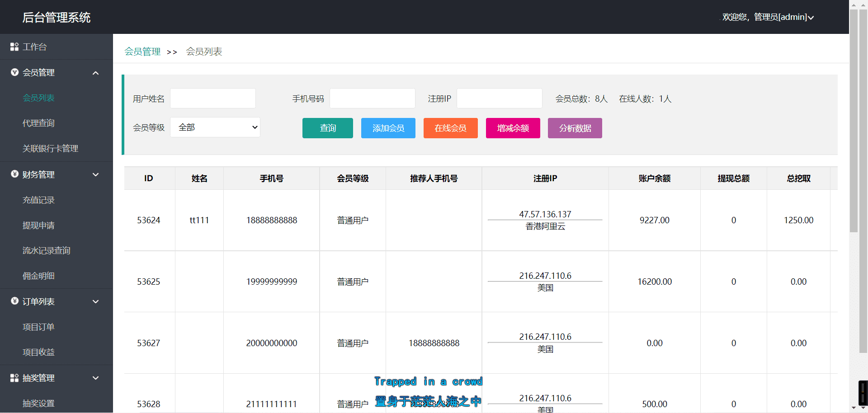Image resolution: width=868 pixels, height=413 pixels.
Task: Click the 抽奖管理 sidebar icon
Action: [x=14, y=378]
